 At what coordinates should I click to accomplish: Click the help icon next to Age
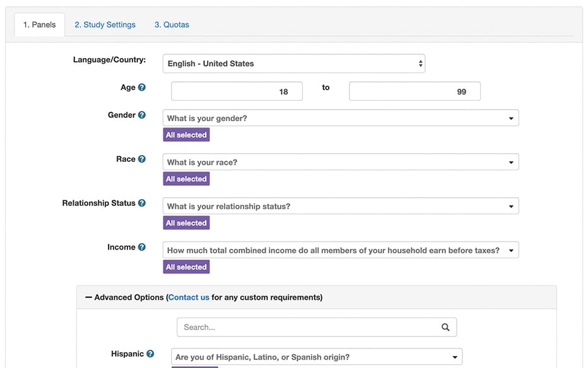142,88
